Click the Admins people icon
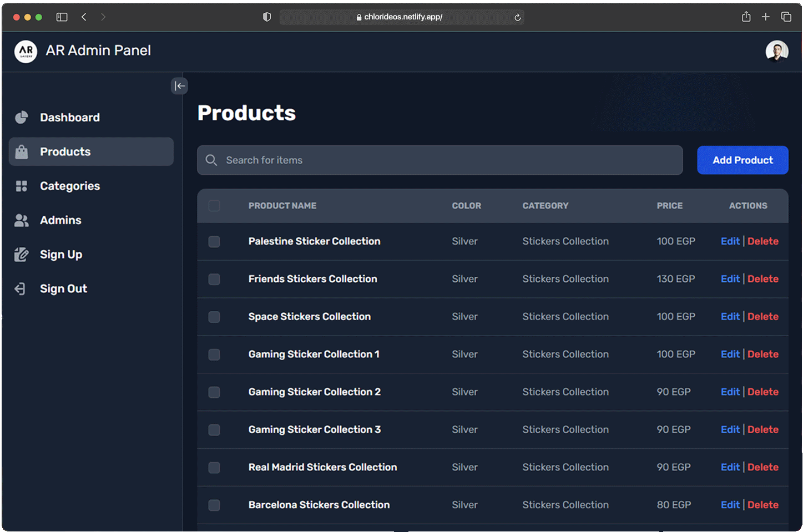803x532 pixels. point(22,221)
